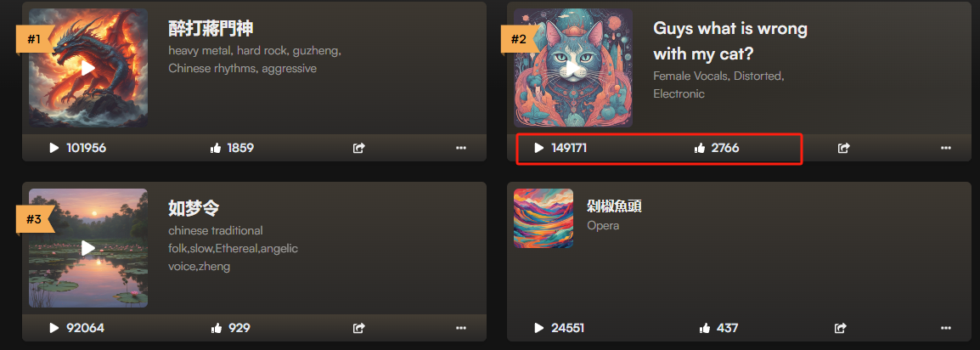This screenshot has height=350, width=980.
Task: Share the Opera song card
Action: coord(841,328)
